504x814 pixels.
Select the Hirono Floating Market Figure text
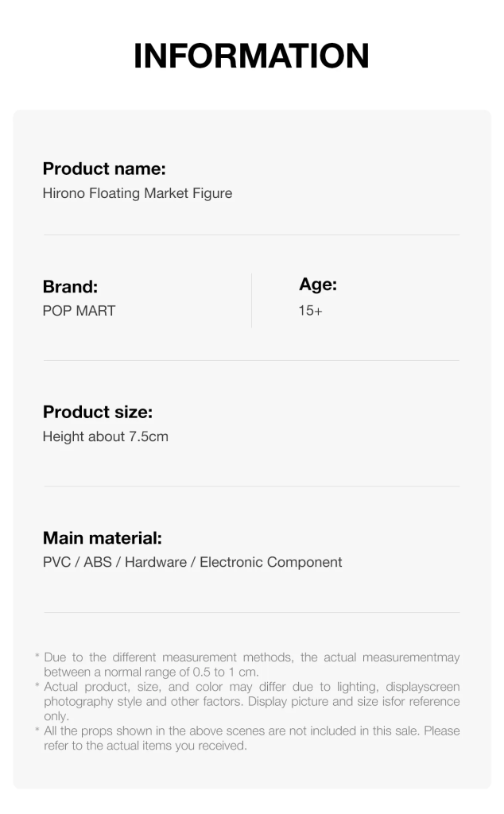[137, 193]
